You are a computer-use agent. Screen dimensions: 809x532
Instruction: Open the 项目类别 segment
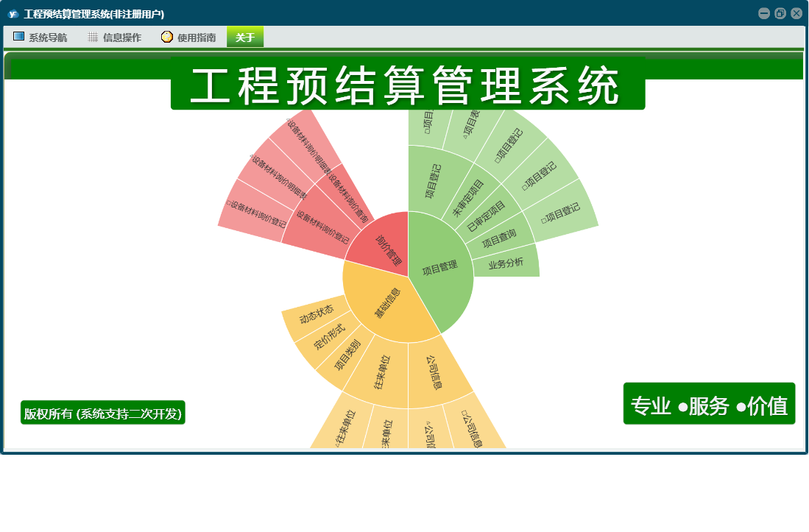pyautogui.click(x=347, y=355)
